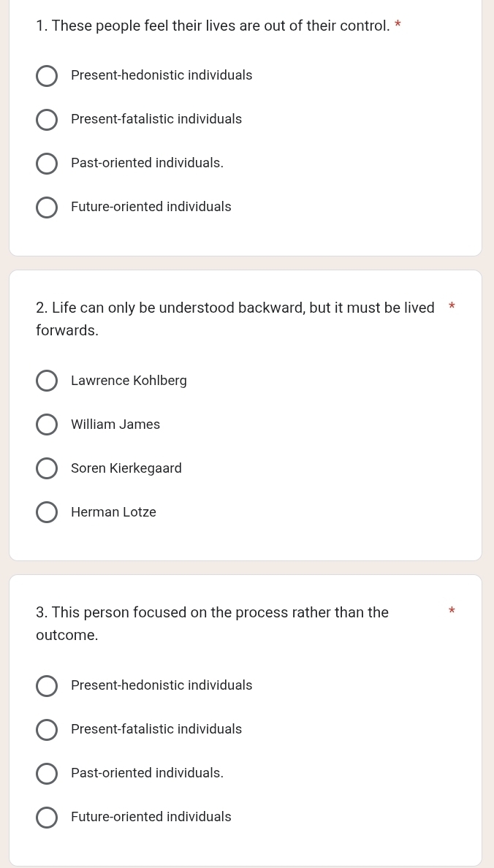Viewport: 494px width, 868px height.
Task: Choose the Herman Lotze option
Action: click(47, 512)
